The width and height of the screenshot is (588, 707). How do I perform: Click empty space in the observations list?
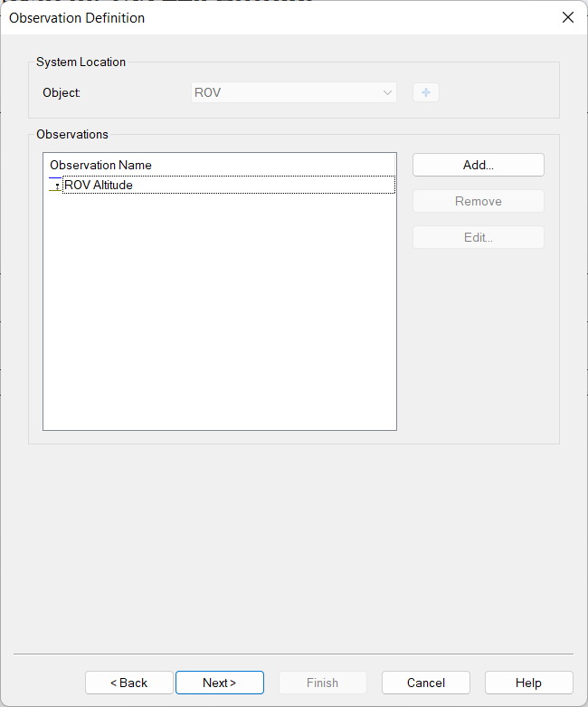click(x=219, y=317)
